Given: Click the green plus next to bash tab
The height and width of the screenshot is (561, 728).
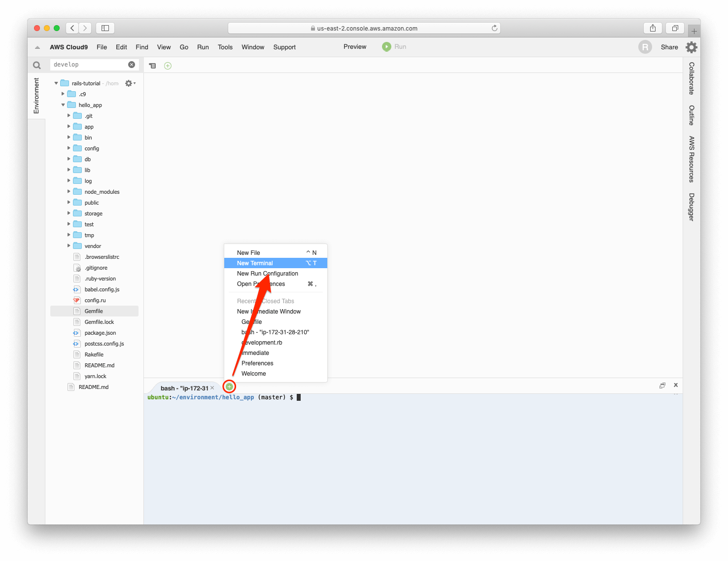Looking at the screenshot, I should (229, 386).
